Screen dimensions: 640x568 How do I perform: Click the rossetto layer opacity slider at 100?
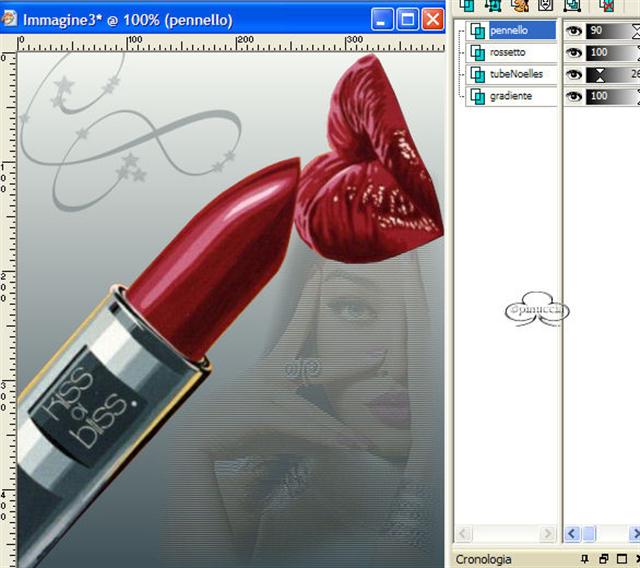point(613,53)
